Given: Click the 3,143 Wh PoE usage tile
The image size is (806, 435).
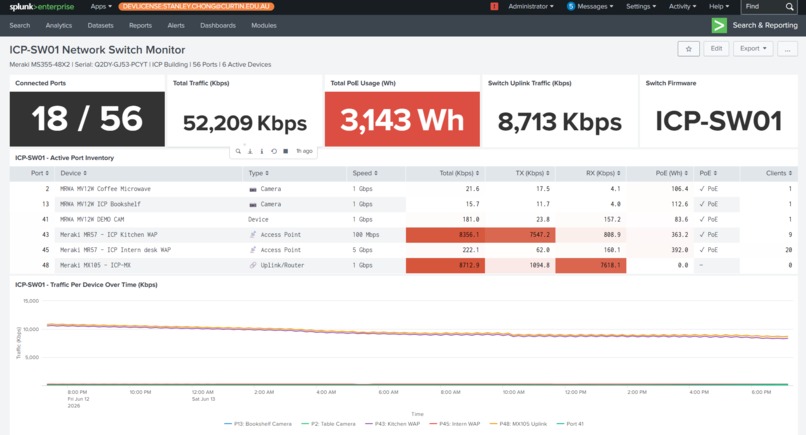Looking at the screenshot, I should click(402, 119).
